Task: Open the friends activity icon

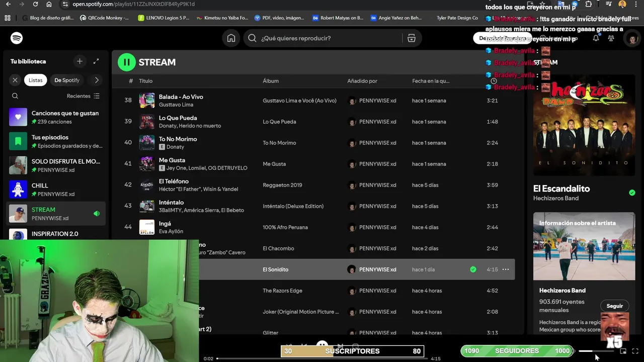Action: (x=611, y=38)
